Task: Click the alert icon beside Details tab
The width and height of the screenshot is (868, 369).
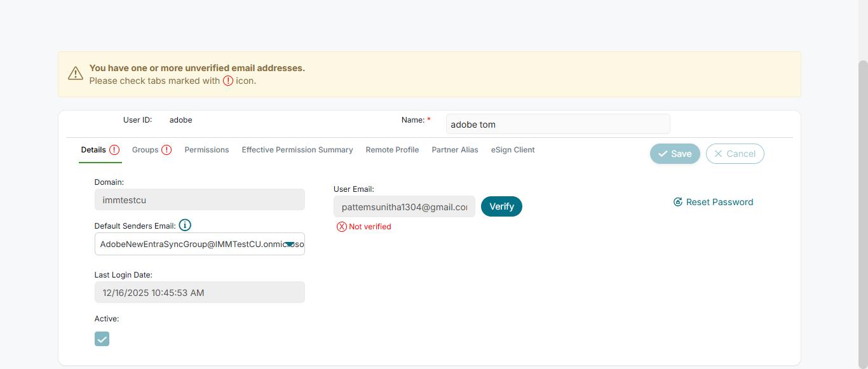Action: pyautogui.click(x=114, y=150)
